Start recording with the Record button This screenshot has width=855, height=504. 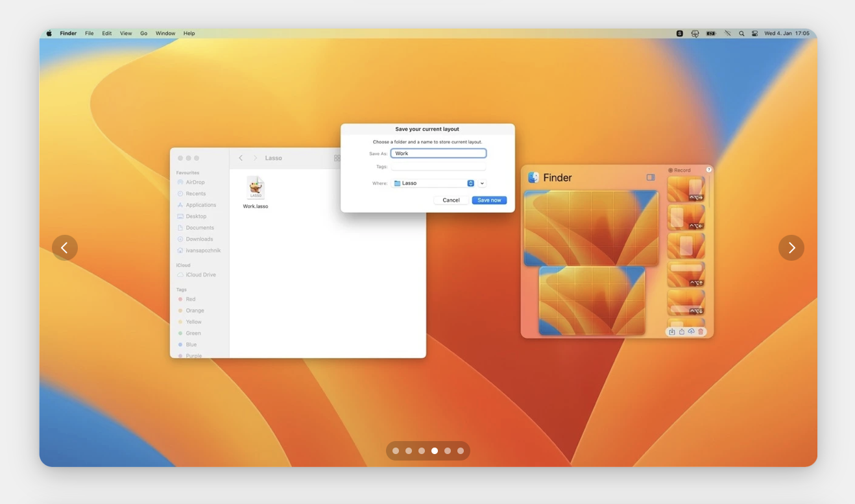(679, 170)
